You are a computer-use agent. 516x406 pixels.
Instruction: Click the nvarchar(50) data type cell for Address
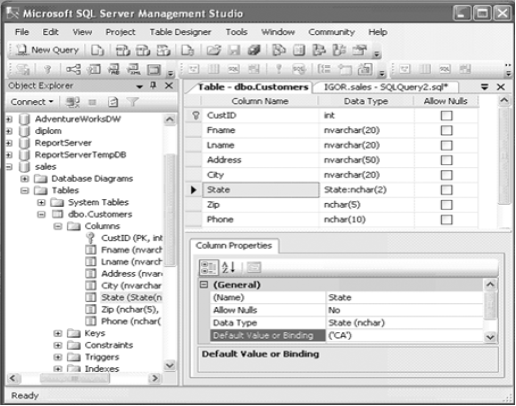[366, 160]
